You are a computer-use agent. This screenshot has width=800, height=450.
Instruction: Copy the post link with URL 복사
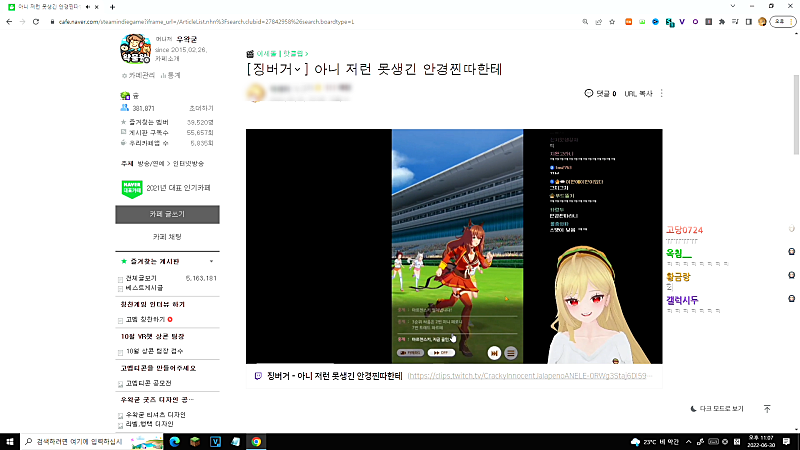(638, 94)
